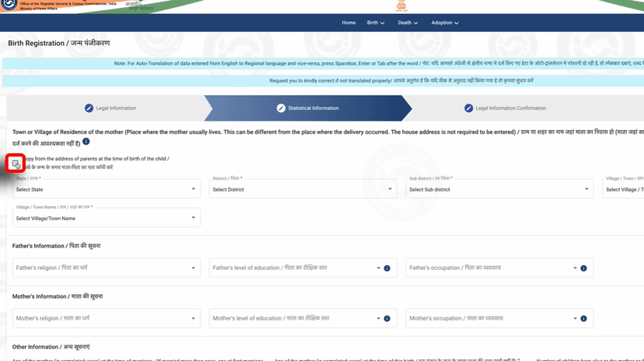Screen dimensions: 644x361
Task: Open the Select District dropdown
Action: pyautogui.click(x=303, y=189)
